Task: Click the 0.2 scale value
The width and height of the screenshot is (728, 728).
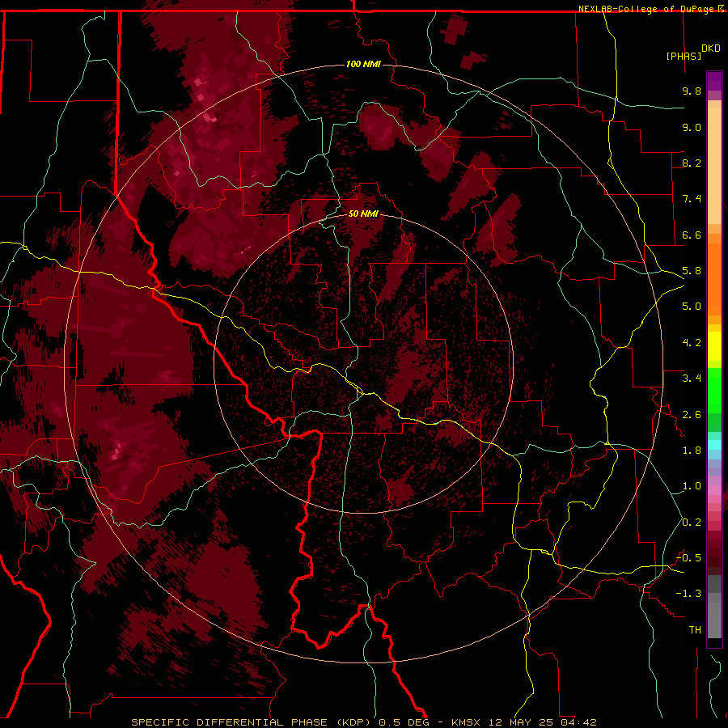Action: point(692,523)
